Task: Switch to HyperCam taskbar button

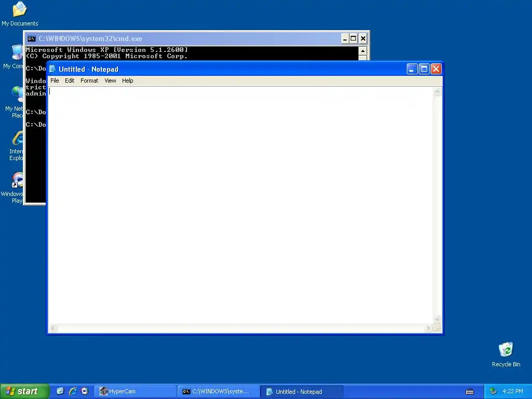Action: [135, 391]
